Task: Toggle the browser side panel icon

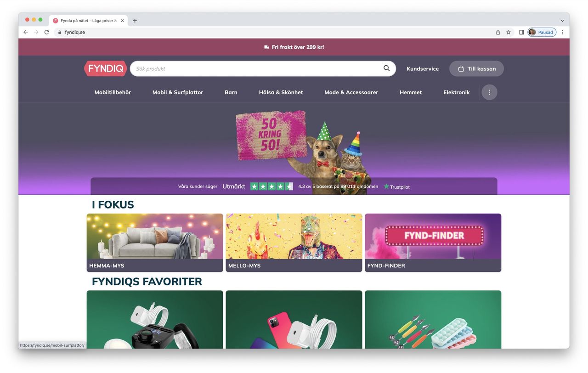Action: tap(521, 32)
